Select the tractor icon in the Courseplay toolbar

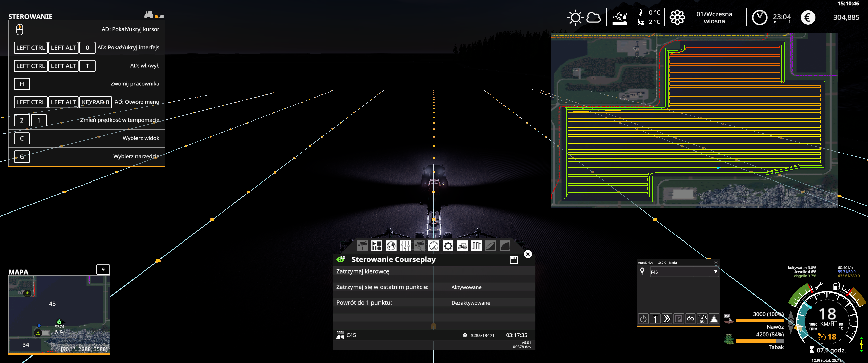click(x=462, y=246)
